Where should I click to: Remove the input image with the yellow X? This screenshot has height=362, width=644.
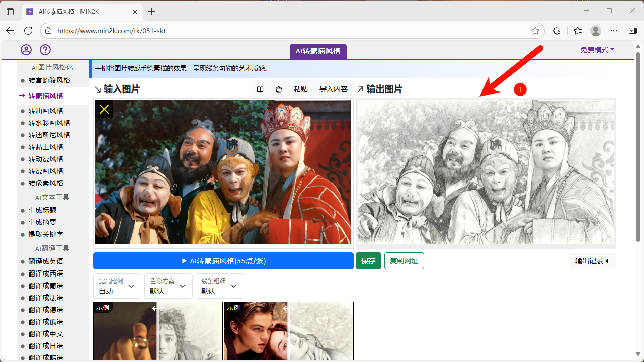coord(104,109)
